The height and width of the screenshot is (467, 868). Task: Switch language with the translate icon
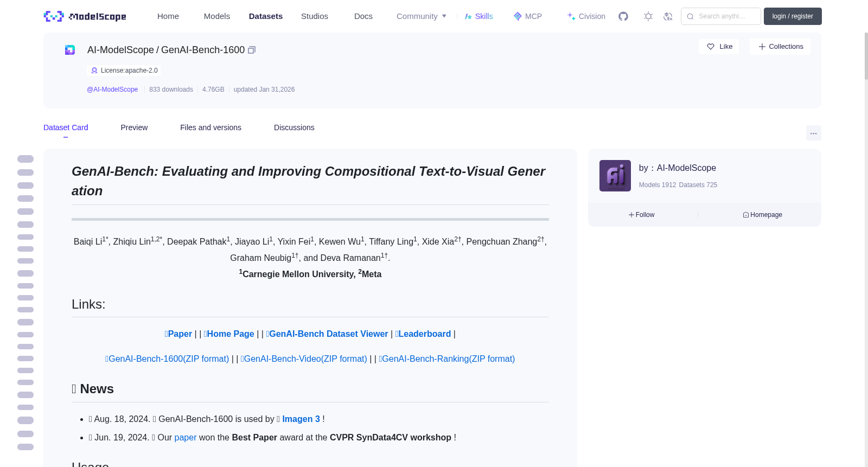click(x=668, y=16)
